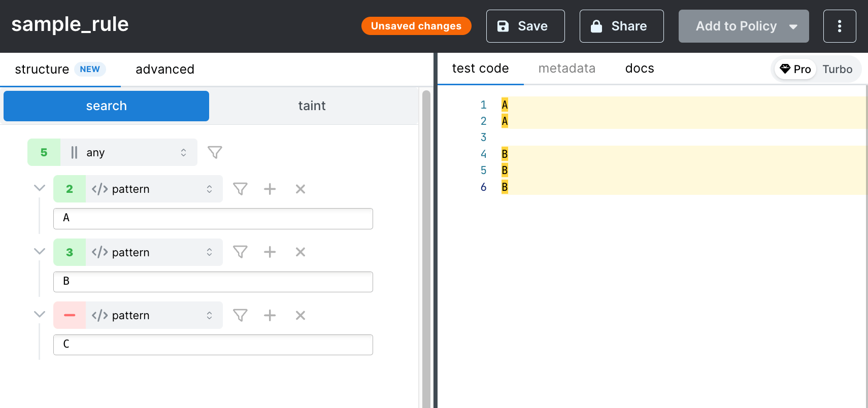Delete pattern A with the X icon
The height and width of the screenshot is (408, 868).
(x=301, y=189)
